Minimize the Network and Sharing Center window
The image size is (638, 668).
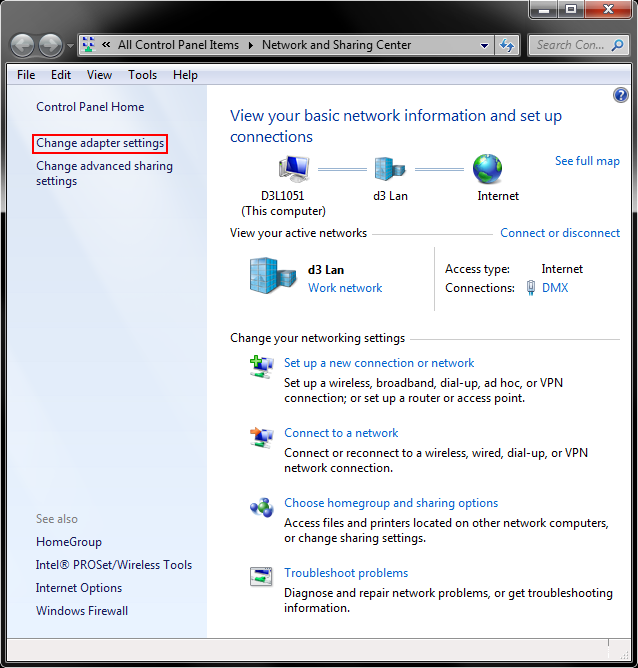(543, 9)
